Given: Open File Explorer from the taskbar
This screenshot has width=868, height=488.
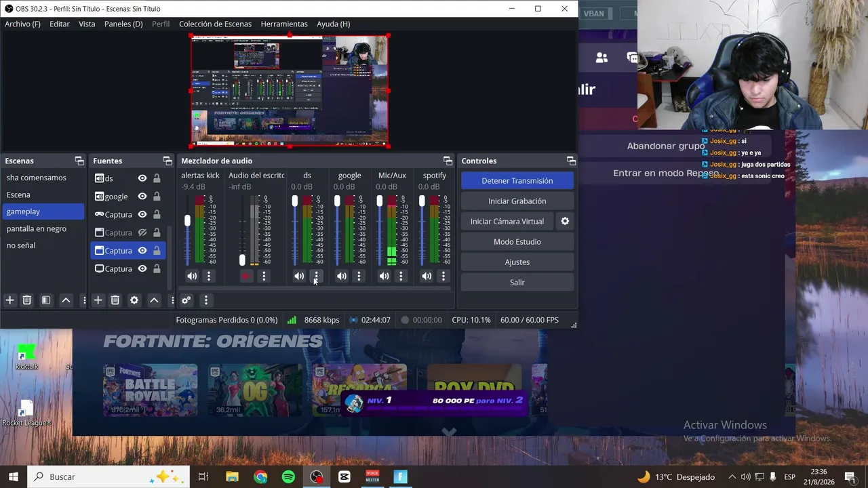Looking at the screenshot, I should click(232, 477).
